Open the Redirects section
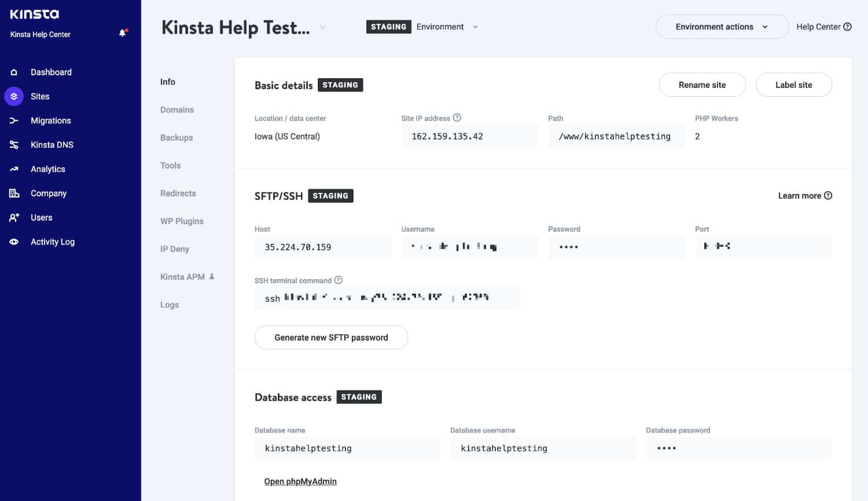 (x=178, y=193)
